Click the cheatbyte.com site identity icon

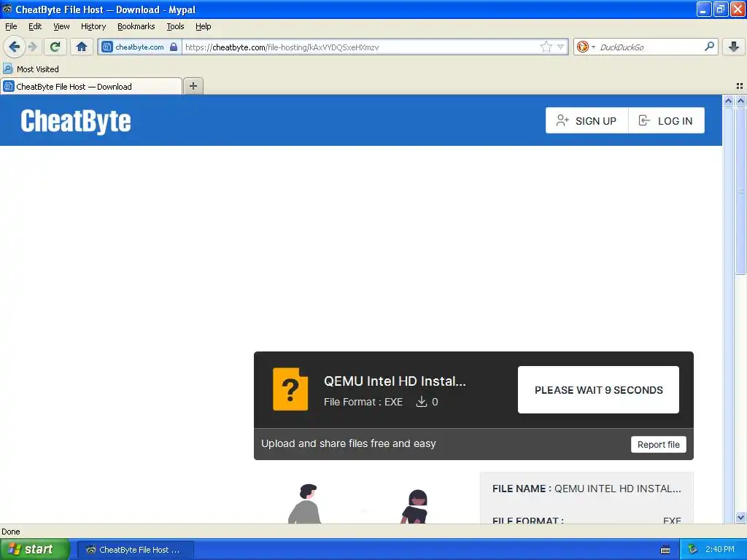tap(107, 47)
